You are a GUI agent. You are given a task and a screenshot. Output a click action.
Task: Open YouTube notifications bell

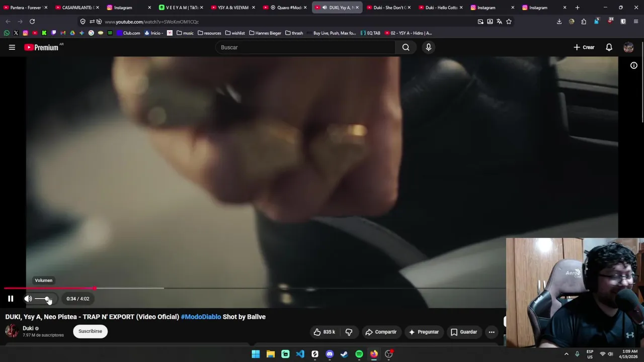[x=609, y=47]
